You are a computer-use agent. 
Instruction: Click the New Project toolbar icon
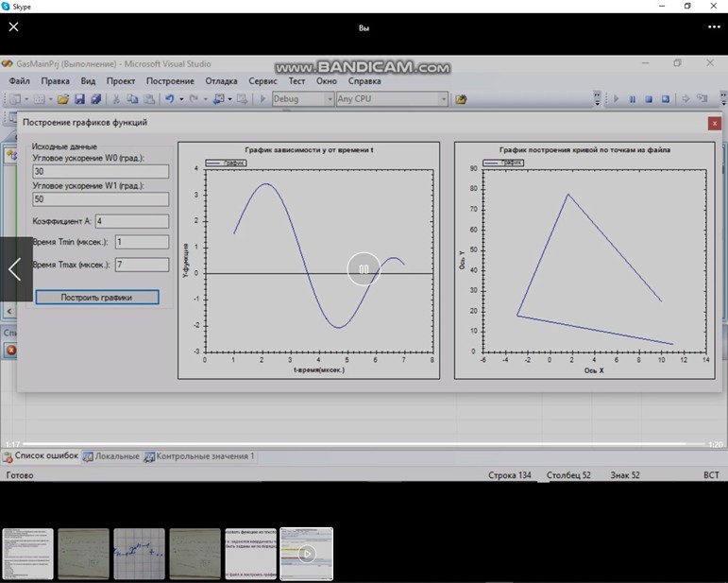click(x=15, y=99)
